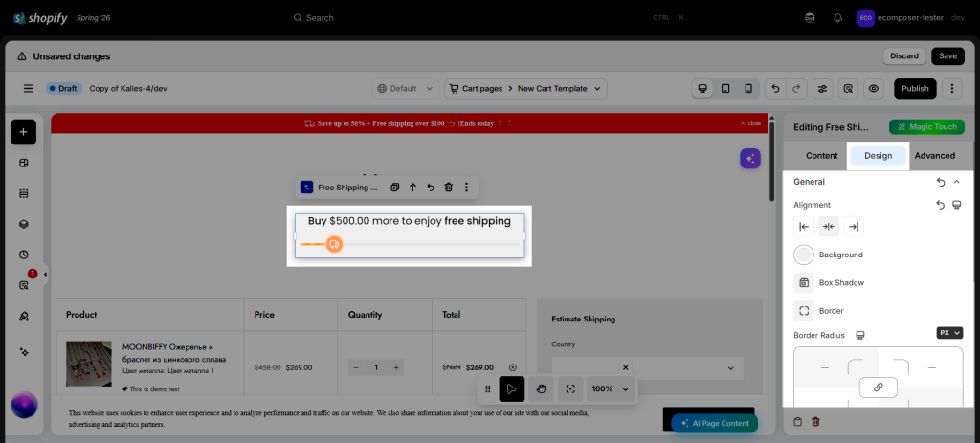Open the 100% zoom level dropdown
The image size is (980, 443).
611,388
